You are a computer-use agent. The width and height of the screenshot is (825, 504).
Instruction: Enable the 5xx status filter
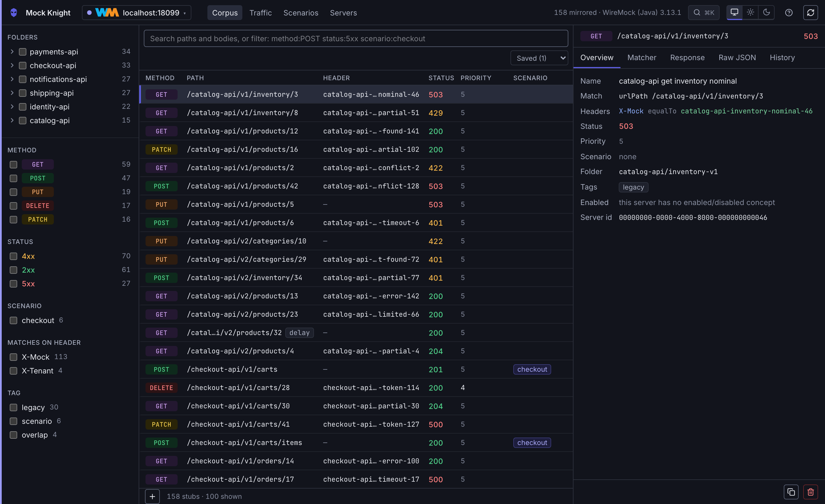point(13,284)
